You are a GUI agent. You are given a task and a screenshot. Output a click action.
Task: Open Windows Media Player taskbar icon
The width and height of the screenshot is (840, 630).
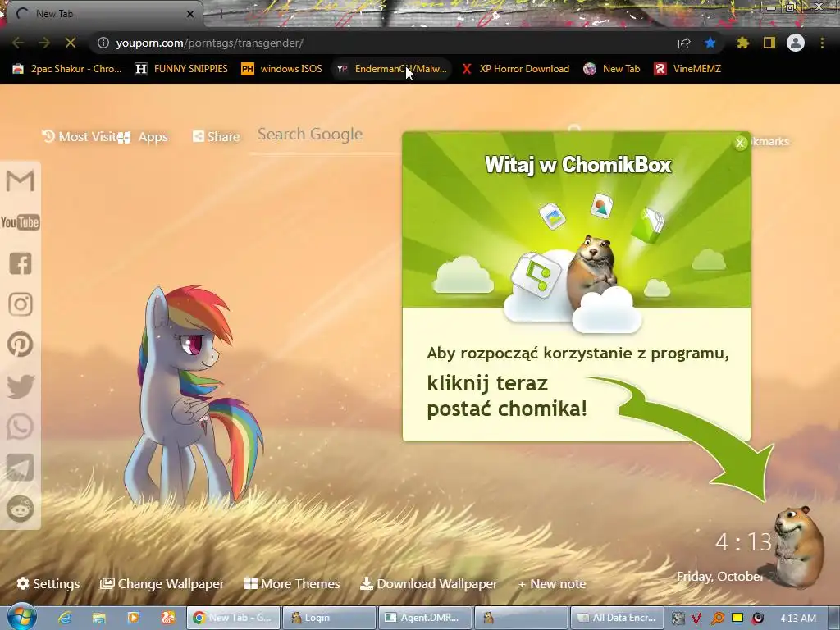(134, 618)
